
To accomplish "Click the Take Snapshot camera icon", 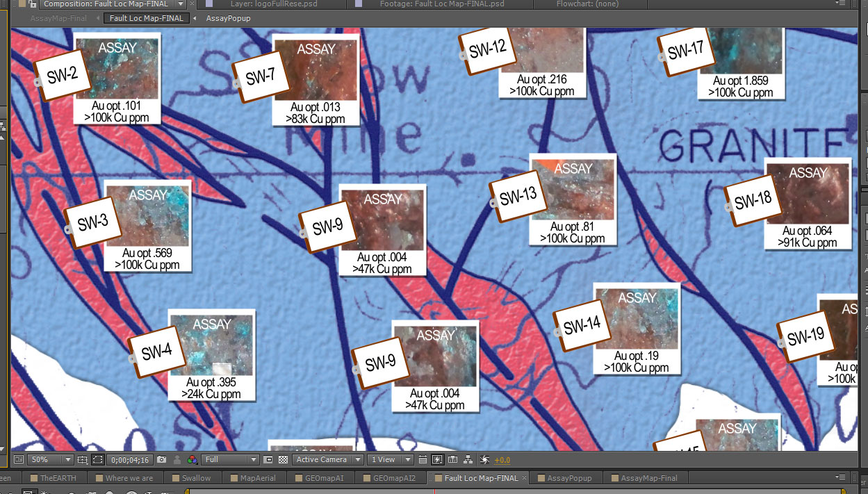I will click(x=161, y=459).
